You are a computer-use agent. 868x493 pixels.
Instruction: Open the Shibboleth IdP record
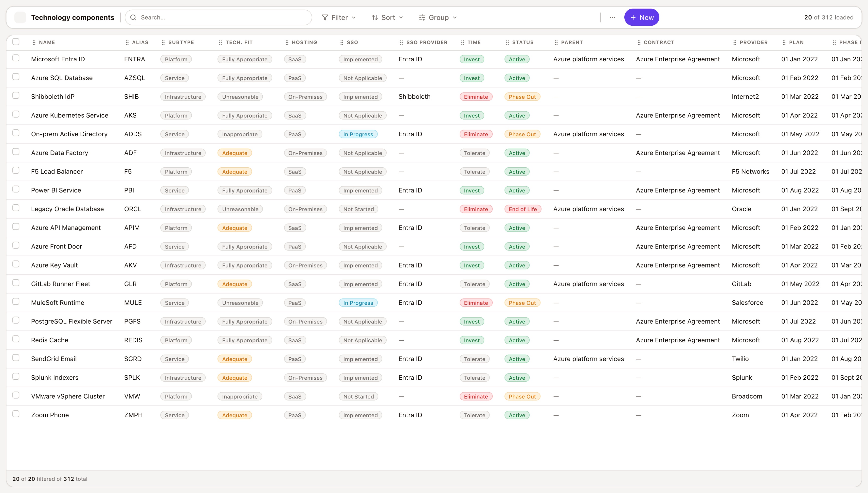coord(53,96)
